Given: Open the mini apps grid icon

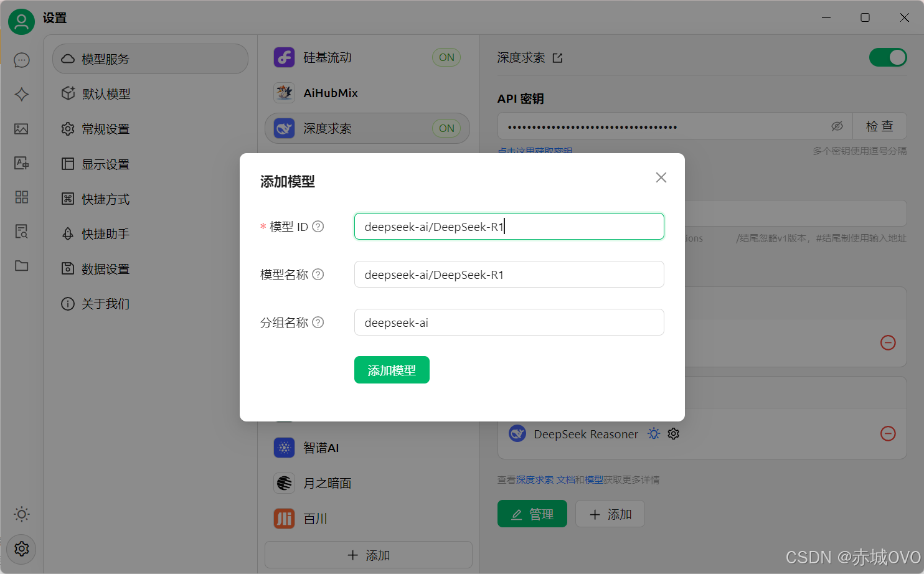Looking at the screenshot, I should click(22, 197).
